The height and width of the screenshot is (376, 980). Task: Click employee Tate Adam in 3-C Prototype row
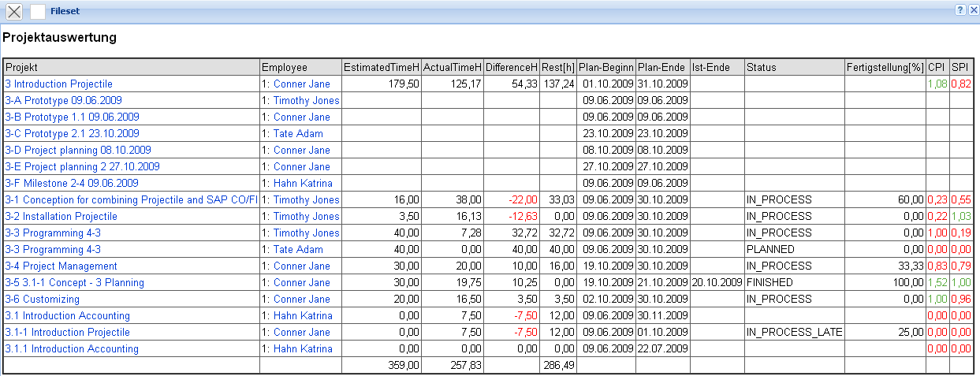pos(292,133)
